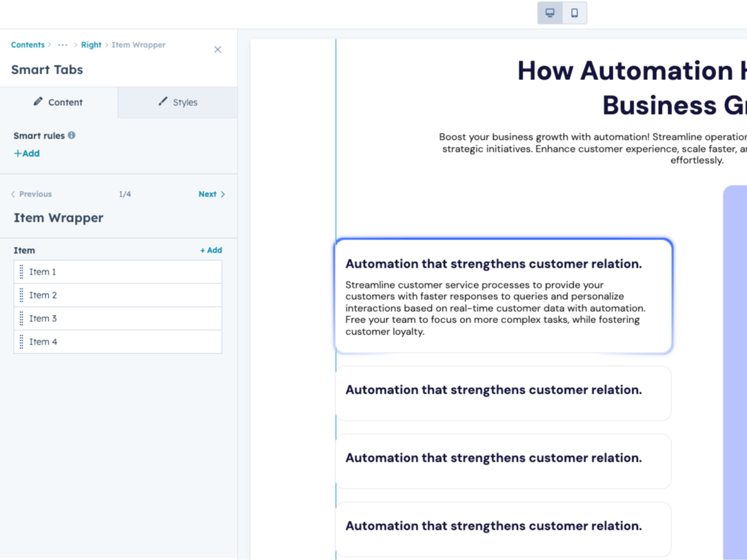The image size is (747, 560).
Task: Add a new Smart rule
Action: click(x=26, y=153)
